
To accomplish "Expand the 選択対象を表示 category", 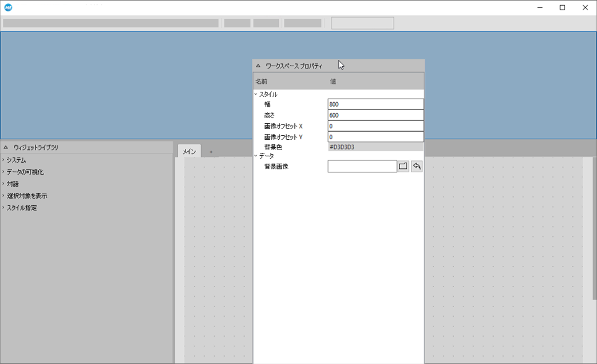I will 3,196.
